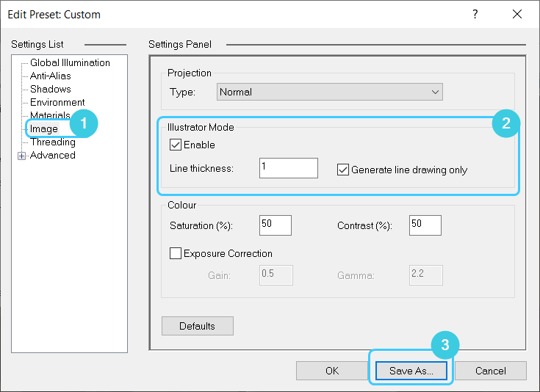
Task: Toggle Generate line drawing only checkbox
Action: click(x=342, y=170)
